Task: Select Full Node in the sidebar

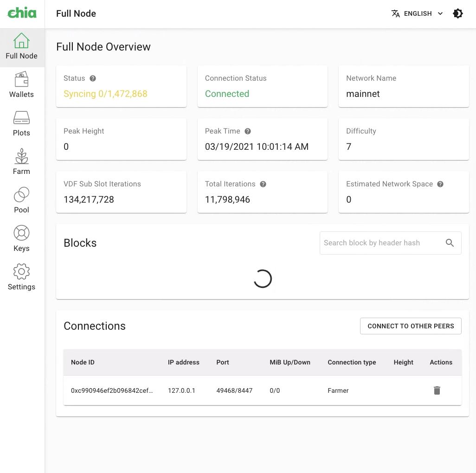Action: 21,46
